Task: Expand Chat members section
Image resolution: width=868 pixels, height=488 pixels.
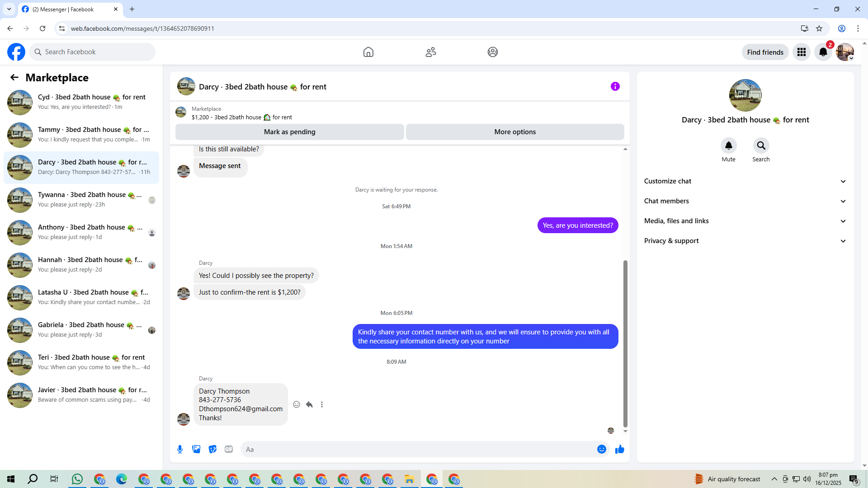Action: (x=745, y=201)
